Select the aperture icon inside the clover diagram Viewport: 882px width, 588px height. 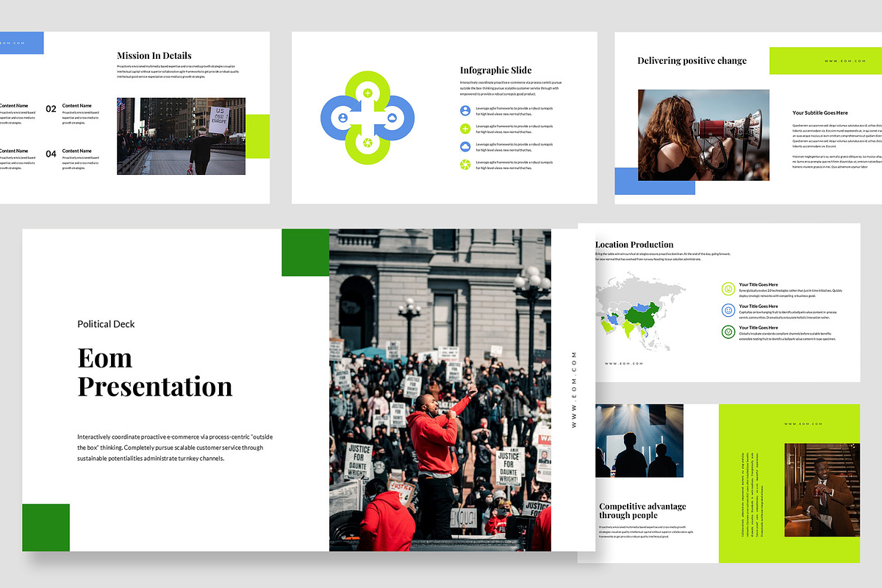click(367, 143)
